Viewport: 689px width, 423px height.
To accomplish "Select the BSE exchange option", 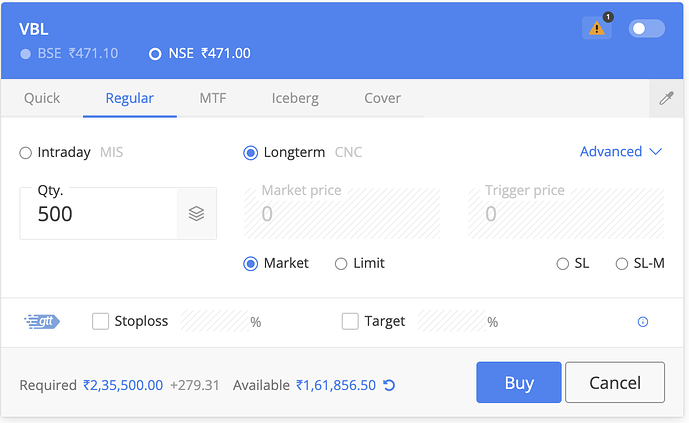I will pos(26,53).
